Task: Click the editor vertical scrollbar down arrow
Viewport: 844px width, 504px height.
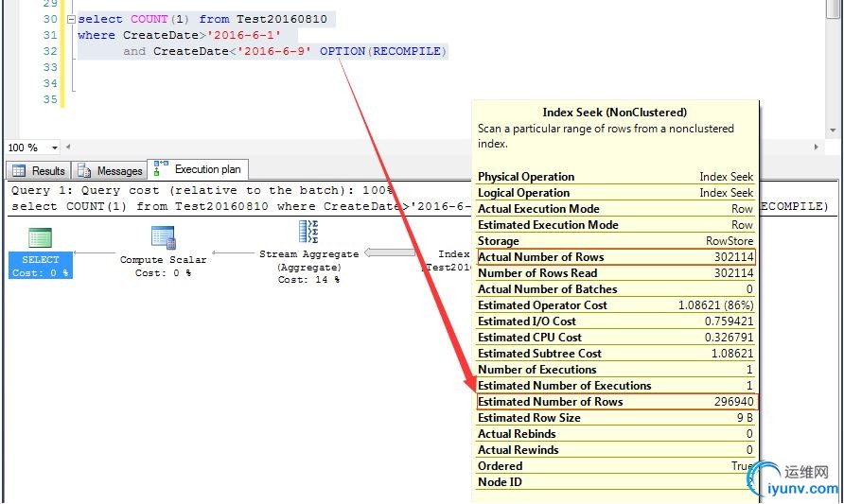Action: pos(832,130)
